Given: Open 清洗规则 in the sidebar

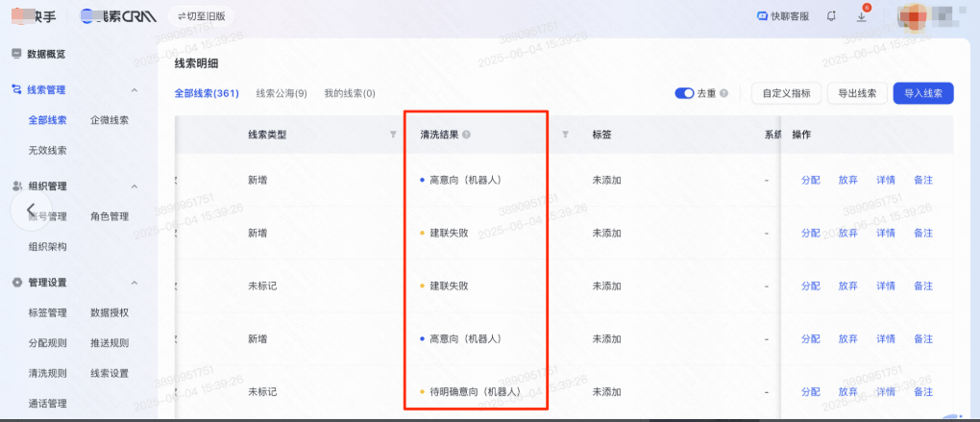Looking at the screenshot, I should tap(47, 373).
